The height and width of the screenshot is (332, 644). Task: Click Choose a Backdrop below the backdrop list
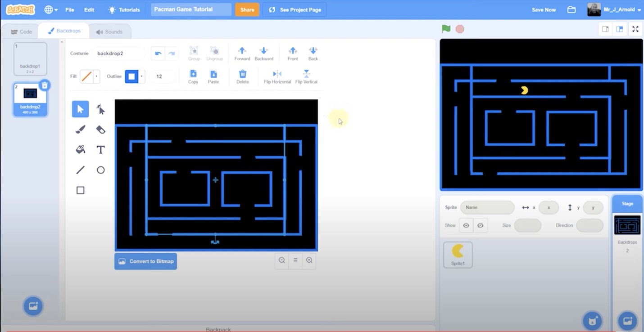pyautogui.click(x=33, y=306)
